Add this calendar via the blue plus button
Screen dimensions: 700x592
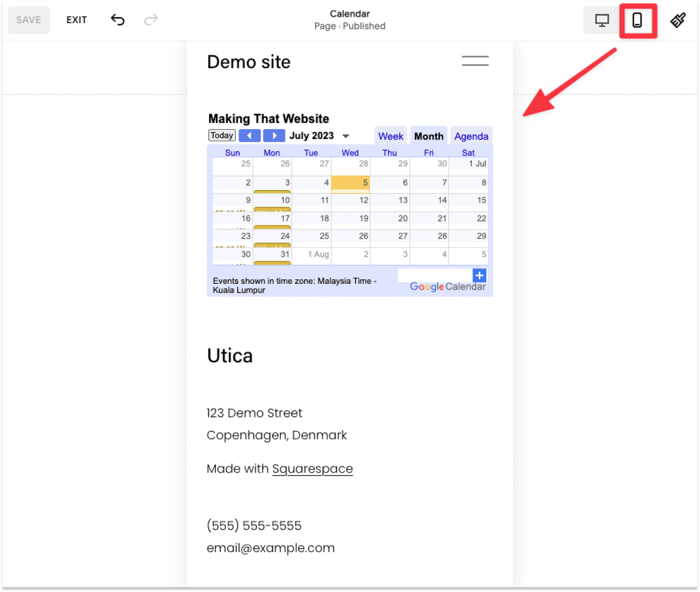(479, 275)
